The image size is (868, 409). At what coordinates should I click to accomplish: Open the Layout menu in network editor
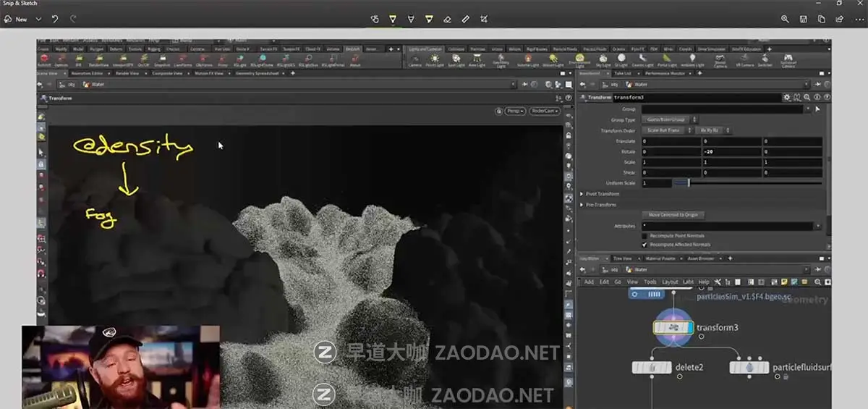click(x=669, y=282)
